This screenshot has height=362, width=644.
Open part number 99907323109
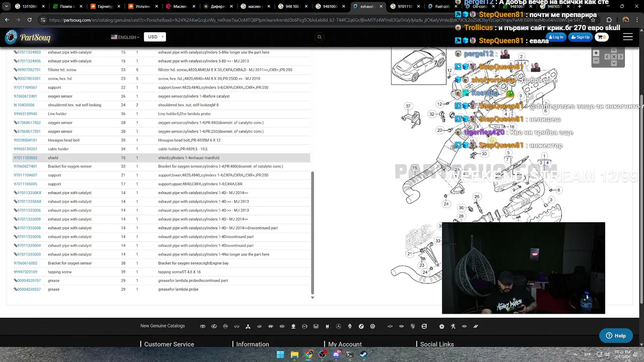coord(25,272)
